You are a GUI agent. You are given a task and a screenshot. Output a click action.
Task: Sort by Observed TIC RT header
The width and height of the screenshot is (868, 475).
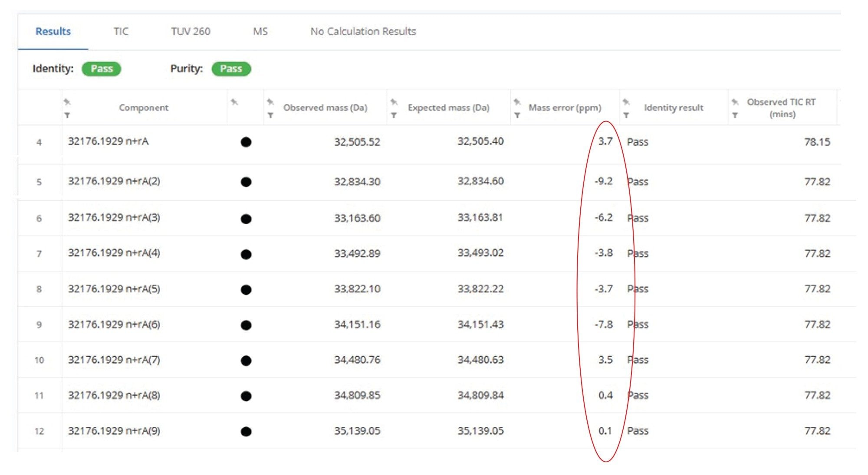coord(782,108)
